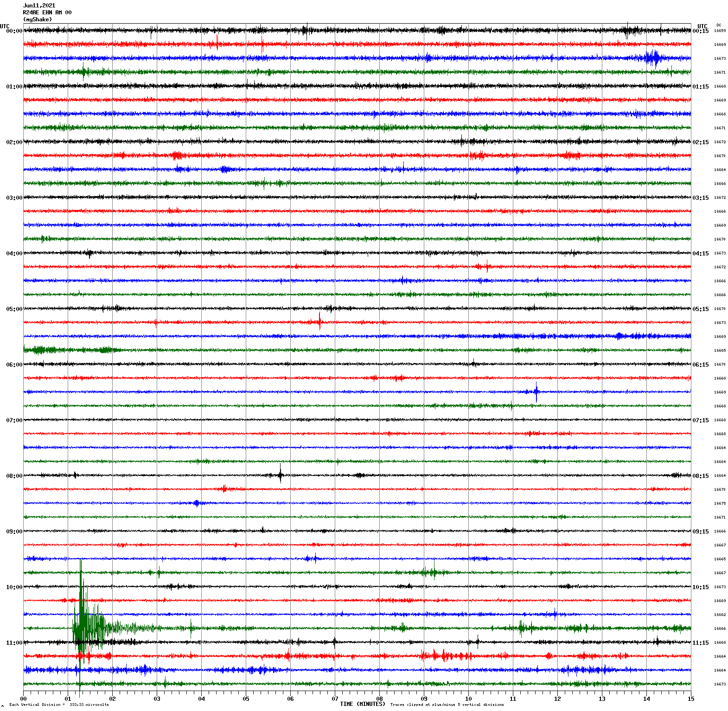The width and height of the screenshot is (728, 711).
Task: Click the '01' minute tick label
Action: click(x=68, y=698)
